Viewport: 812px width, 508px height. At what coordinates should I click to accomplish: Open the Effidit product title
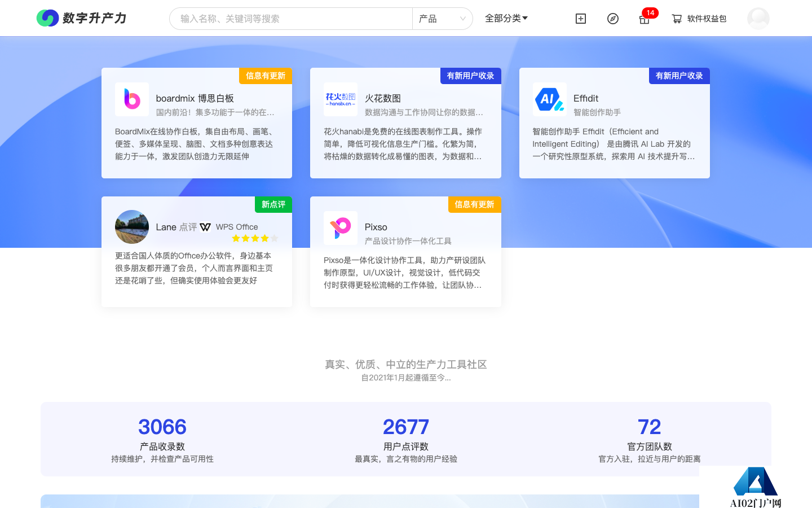click(x=586, y=98)
